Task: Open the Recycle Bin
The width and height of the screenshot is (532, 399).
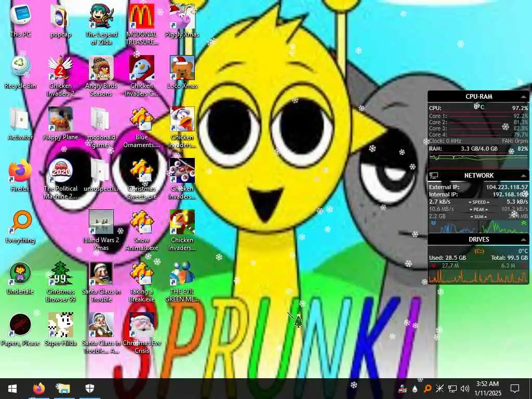Action: (x=20, y=73)
